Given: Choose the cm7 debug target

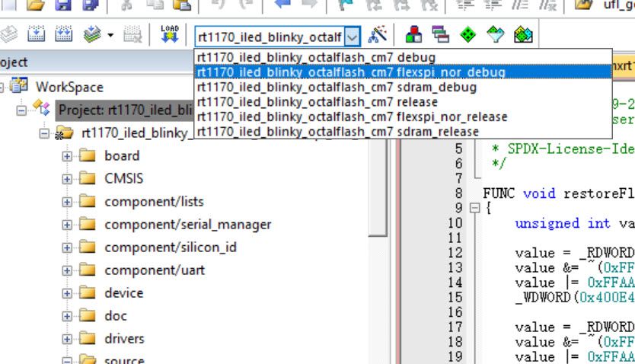Looking at the screenshot, I should click(x=403, y=57).
